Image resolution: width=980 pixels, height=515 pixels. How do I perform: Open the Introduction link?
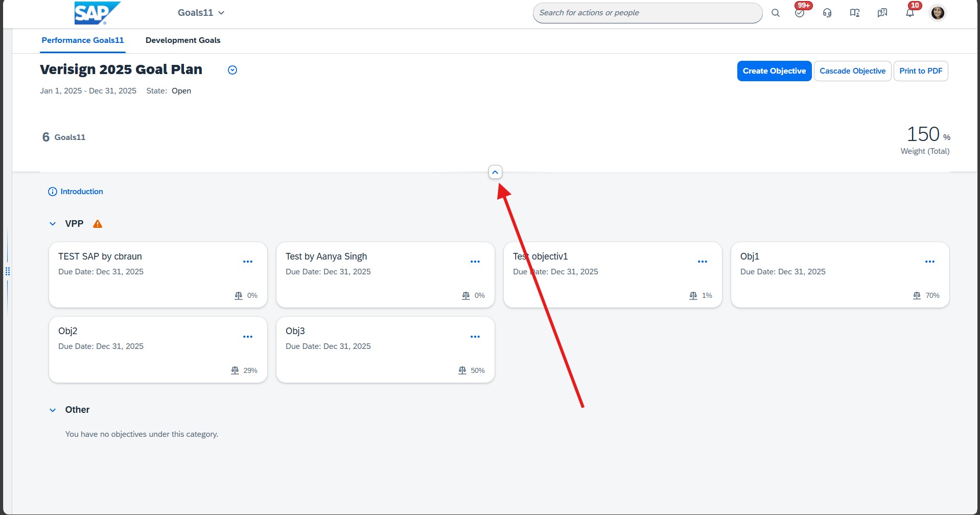pyautogui.click(x=82, y=192)
